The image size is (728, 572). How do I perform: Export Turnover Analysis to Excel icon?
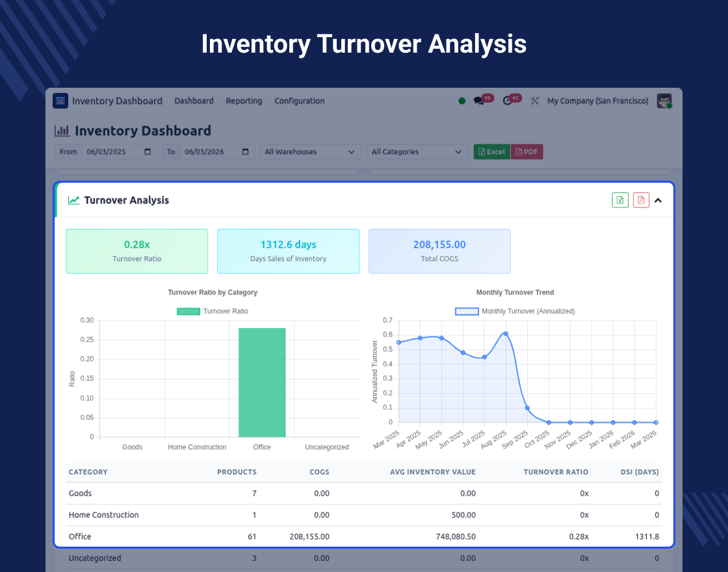click(620, 200)
